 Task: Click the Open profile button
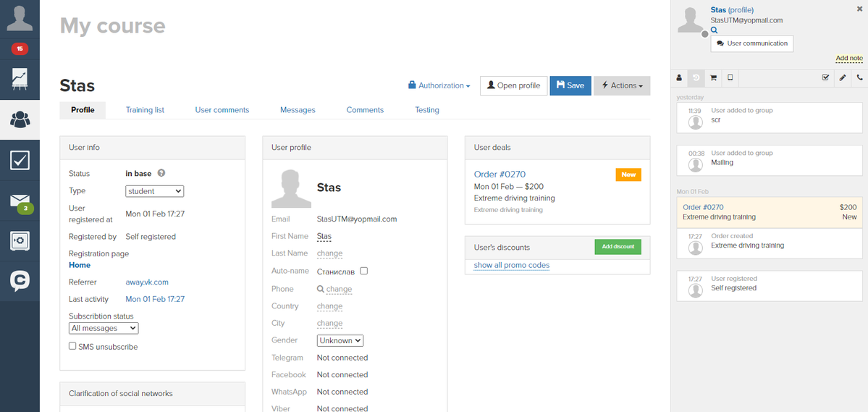(513, 86)
